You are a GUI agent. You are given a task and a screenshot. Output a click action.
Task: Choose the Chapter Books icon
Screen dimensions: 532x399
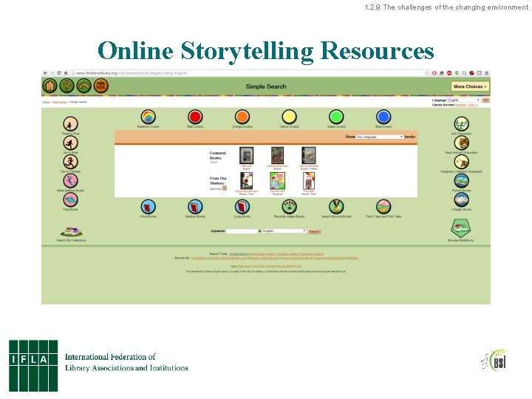461,199
